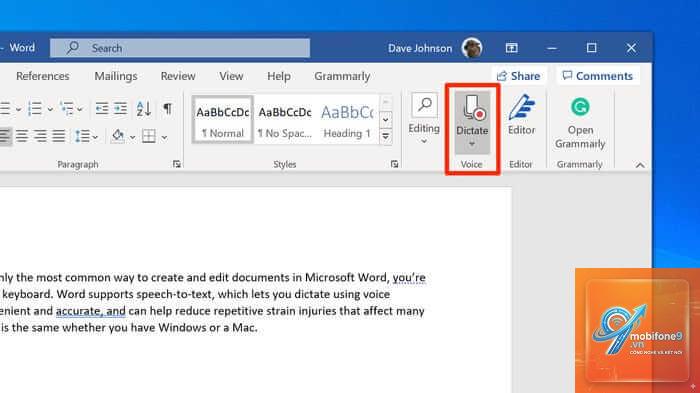
Task: Click the Dictate microphone icon
Action: [x=474, y=108]
